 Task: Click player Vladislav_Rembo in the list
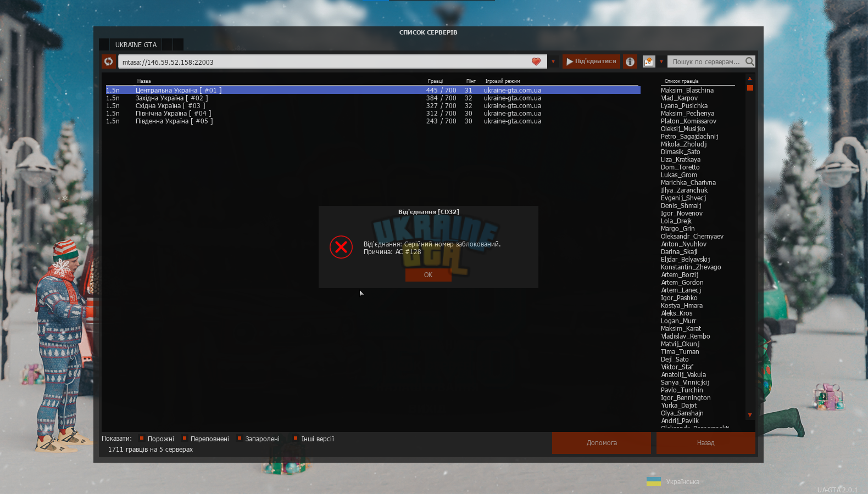tap(686, 336)
